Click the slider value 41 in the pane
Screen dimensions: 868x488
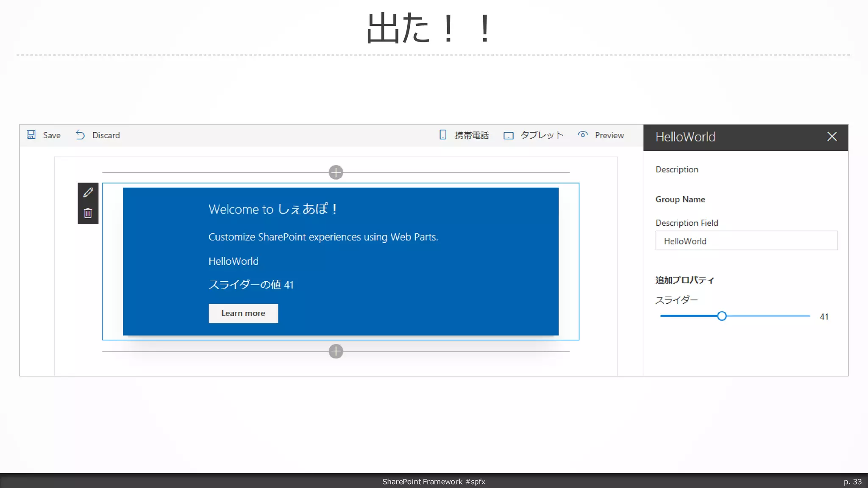[824, 316]
